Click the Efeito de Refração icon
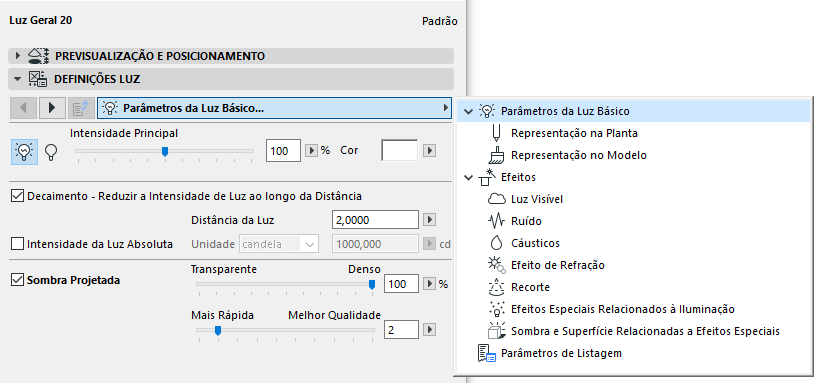This screenshot has height=383, width=819. click(496, 265)
